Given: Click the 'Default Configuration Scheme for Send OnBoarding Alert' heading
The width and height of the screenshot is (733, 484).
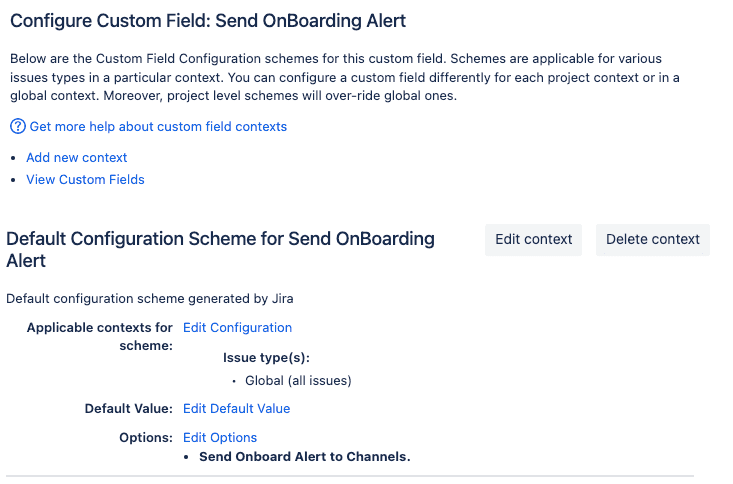Looking at the screenshot, I should [220, 250].
